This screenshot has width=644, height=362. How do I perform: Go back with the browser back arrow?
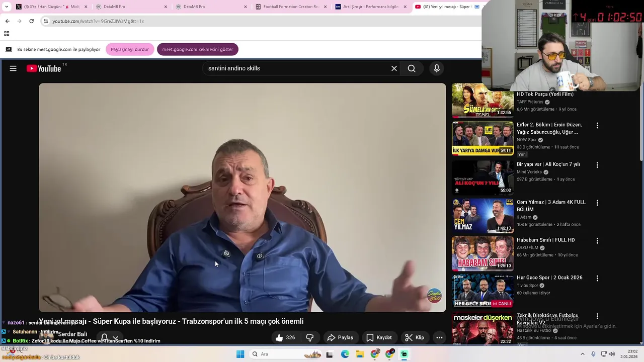pos(7,21)
